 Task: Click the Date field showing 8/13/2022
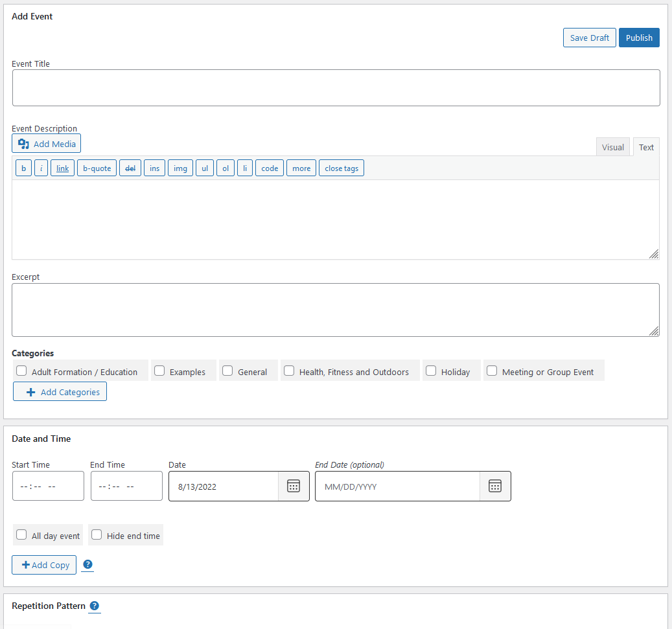point(224,486)
